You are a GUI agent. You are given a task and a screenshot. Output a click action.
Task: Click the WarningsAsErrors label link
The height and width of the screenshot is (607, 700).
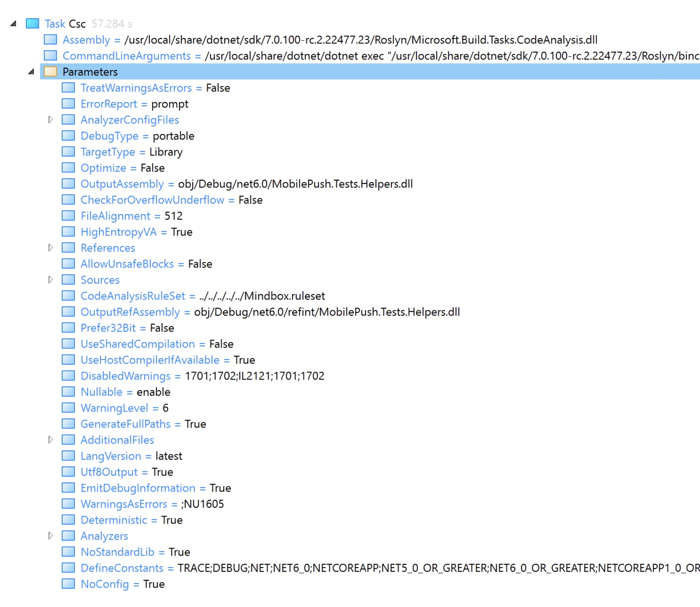pos(124,504)
